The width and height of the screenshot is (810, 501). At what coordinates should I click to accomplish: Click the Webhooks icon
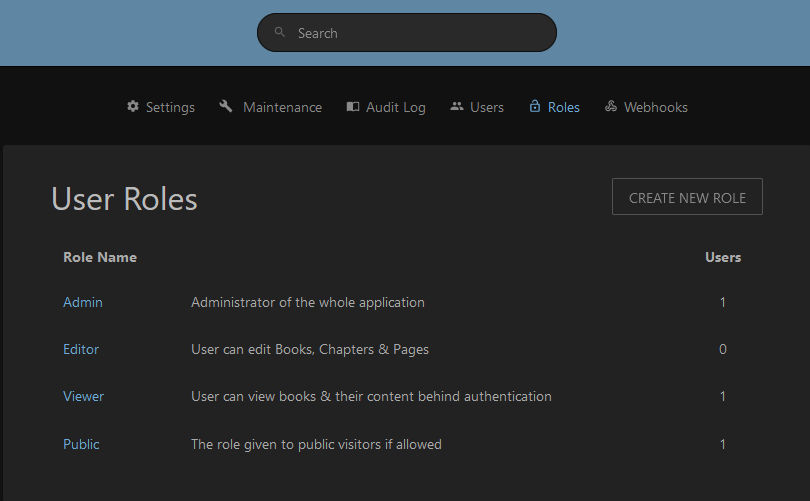(611, 106)
